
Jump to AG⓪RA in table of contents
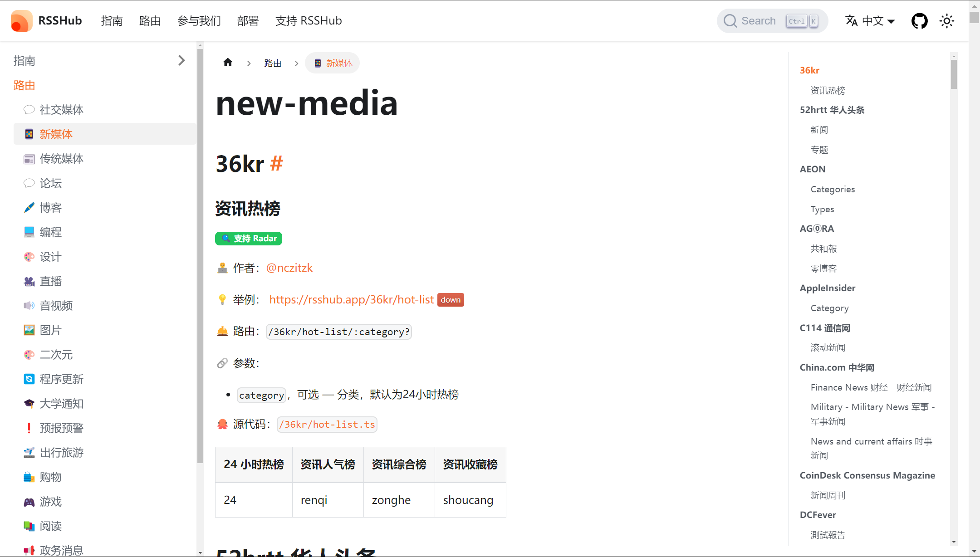(817, 229)
